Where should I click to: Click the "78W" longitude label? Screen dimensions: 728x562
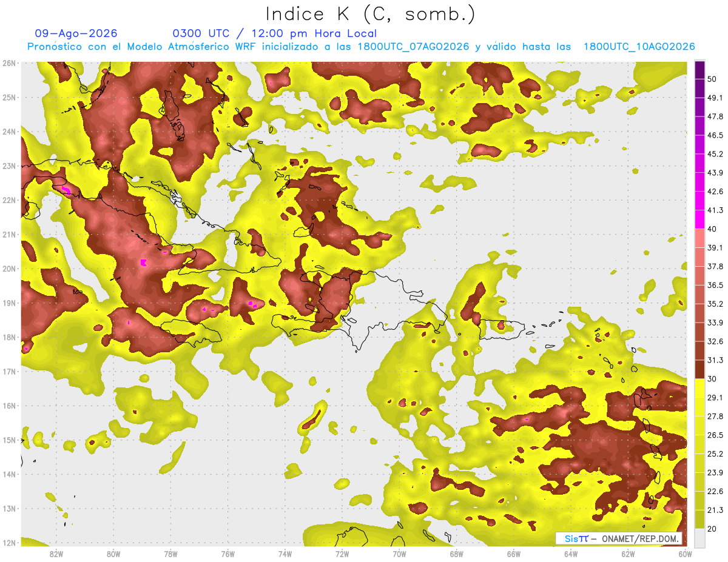(170, 554)
